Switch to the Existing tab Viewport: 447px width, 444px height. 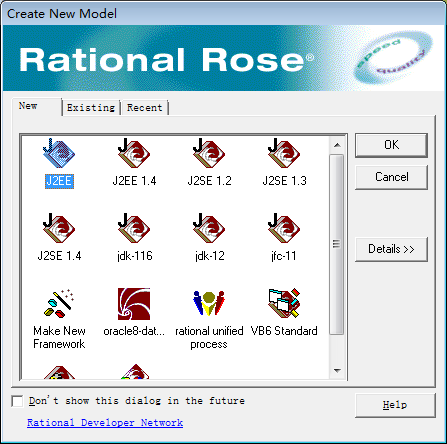coord(91,108)
